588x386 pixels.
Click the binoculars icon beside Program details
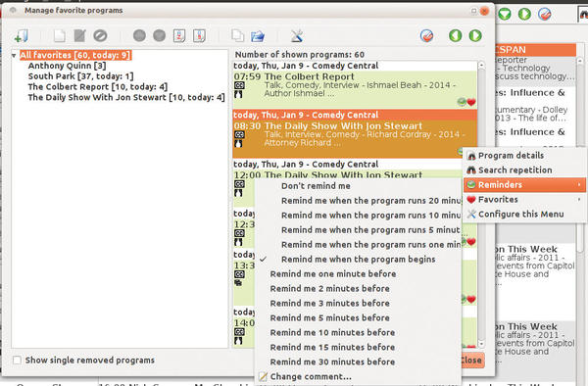click(x=471, y=156)
